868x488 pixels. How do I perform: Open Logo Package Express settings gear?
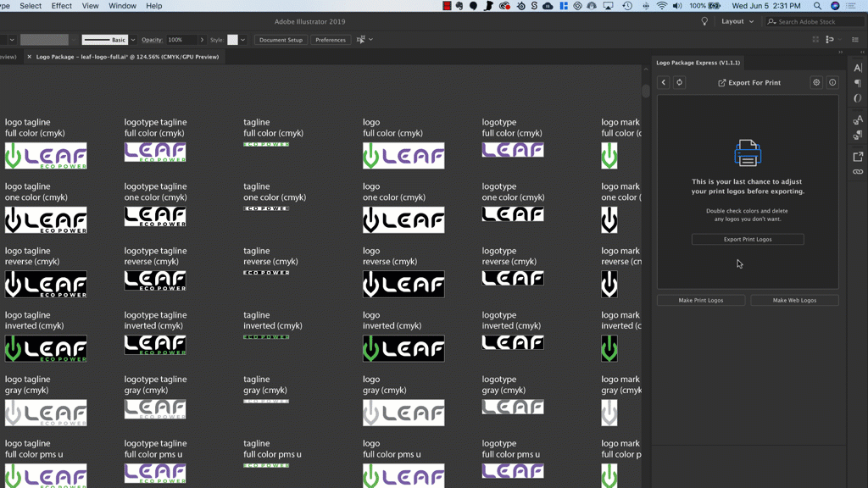coord(816,82)
